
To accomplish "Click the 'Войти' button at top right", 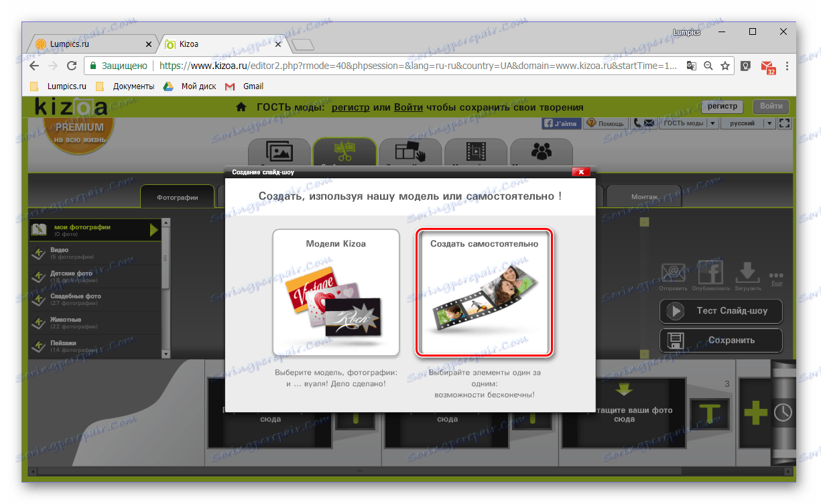I will pos(771,106).
